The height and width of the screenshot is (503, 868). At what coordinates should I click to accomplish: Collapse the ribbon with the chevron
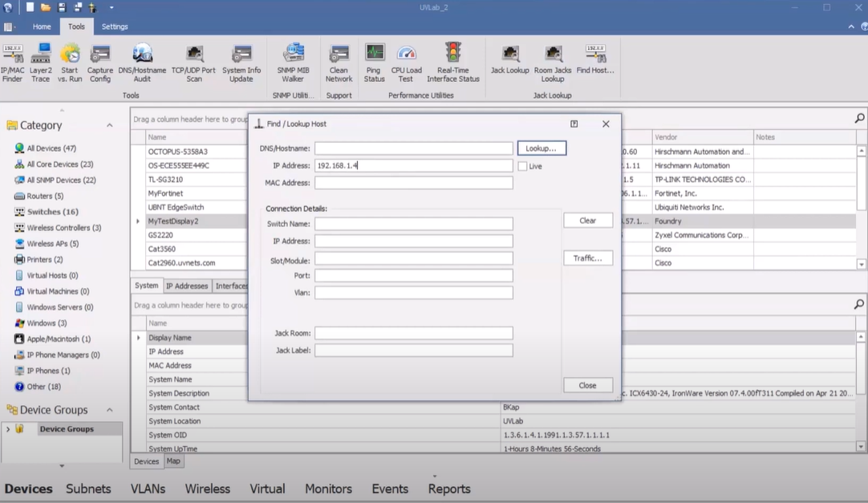pyautogui.click(x=851, y=26)
